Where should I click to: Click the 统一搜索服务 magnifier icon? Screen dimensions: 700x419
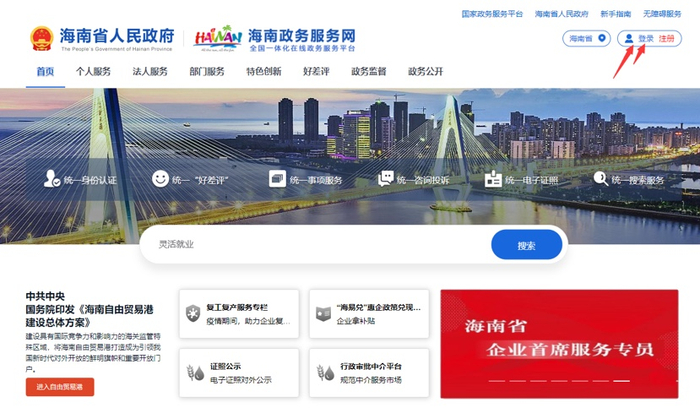601,178
